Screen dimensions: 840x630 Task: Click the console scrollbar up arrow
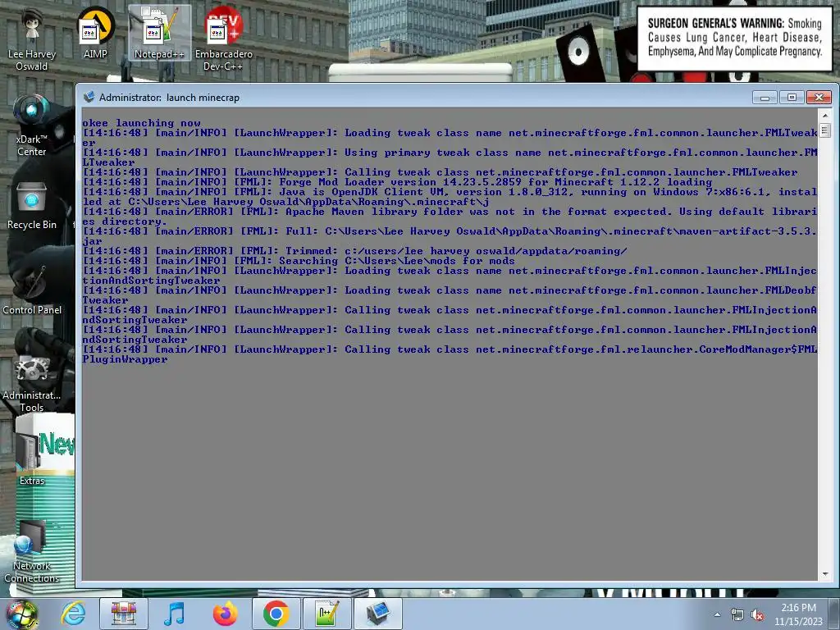(x=825, y=115)
